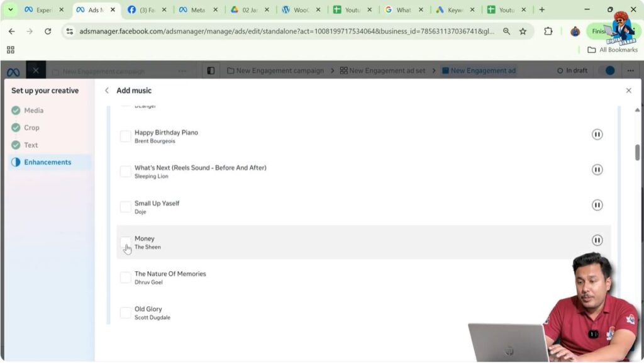Pause preview for Happy Birthday Piano track
Screen dimensions: 644x363
tap(597, 135)
